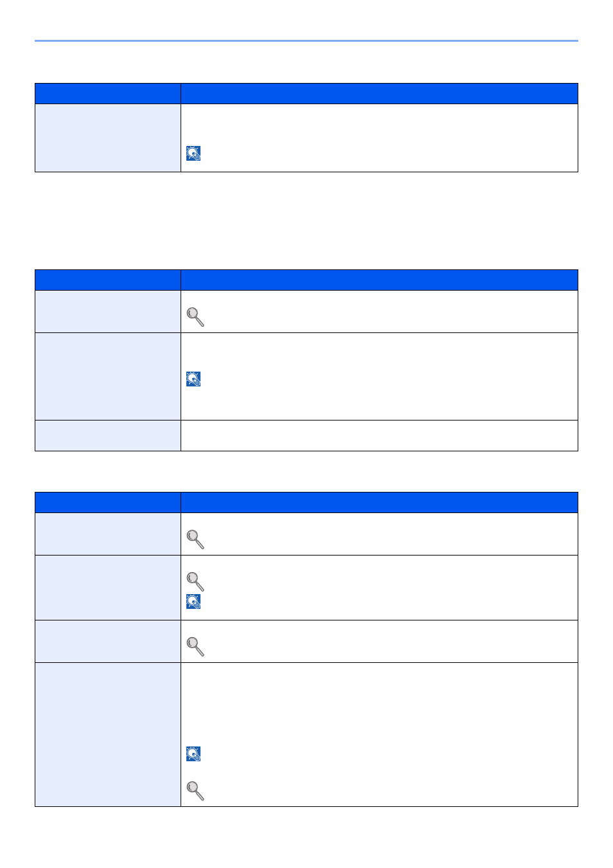
Task: Click the note icon in second table's middle row
Action: pos(193,379)
